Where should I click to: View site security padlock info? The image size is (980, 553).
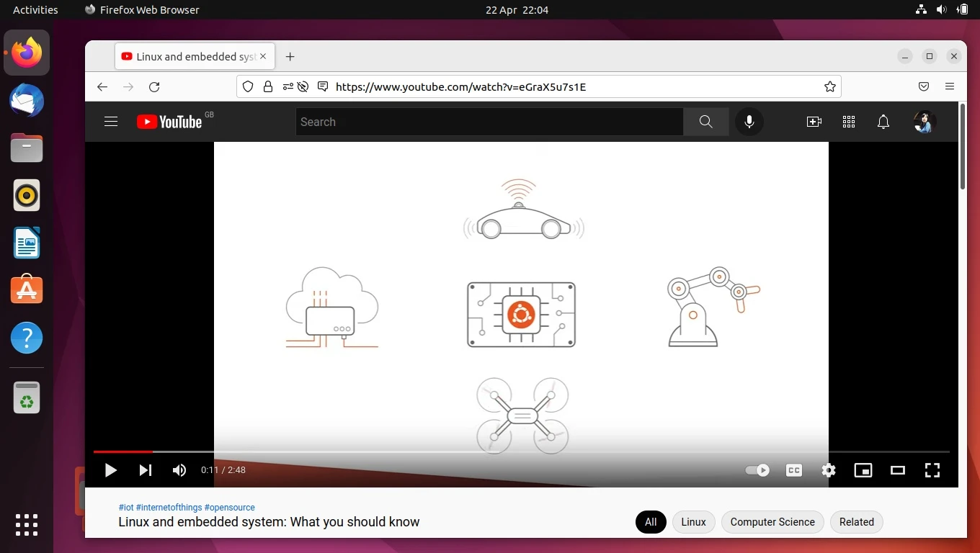tap(268, 86)
